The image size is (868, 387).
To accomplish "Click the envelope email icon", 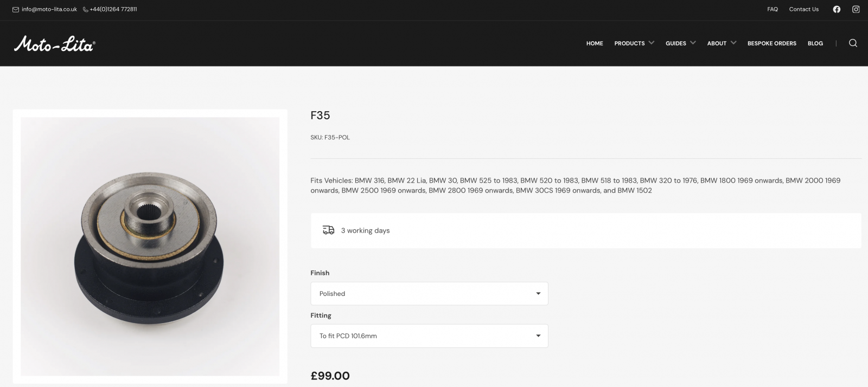I will (x=16, y=9).
